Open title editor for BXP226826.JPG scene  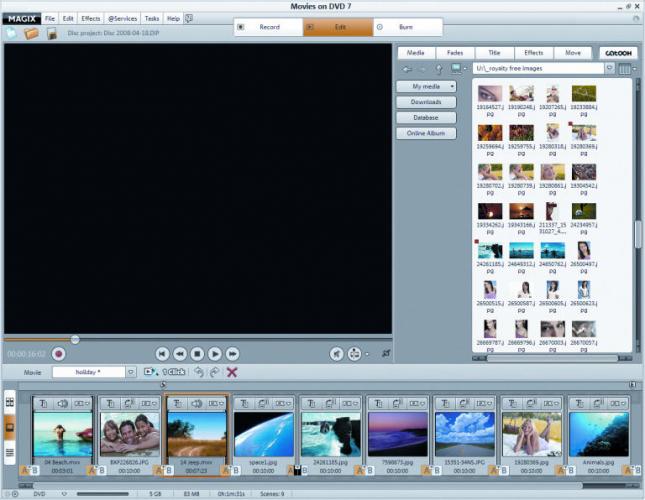click(x=110, y=404)
